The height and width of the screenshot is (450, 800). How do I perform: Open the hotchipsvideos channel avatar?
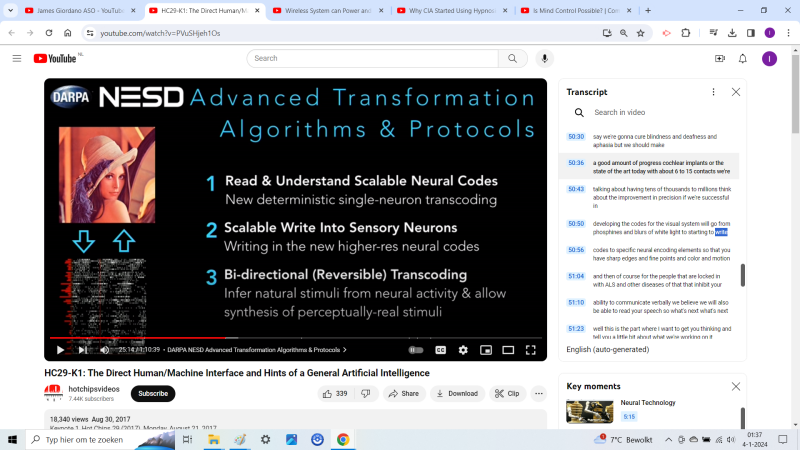coord(53,393)
